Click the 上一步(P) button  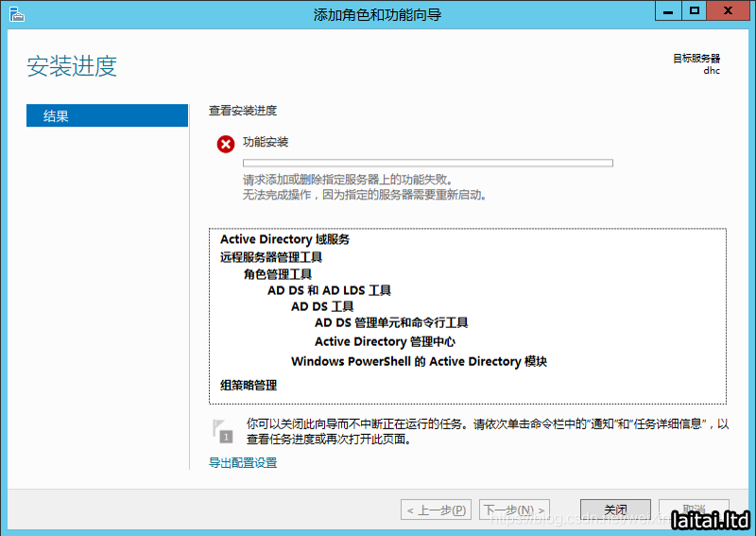(436, 510)
